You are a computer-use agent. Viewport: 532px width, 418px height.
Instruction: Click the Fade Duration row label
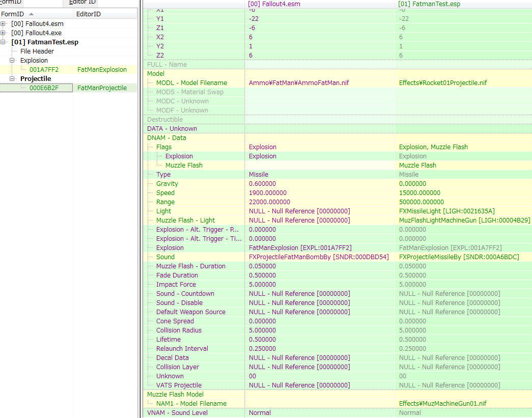coord(177,275)
